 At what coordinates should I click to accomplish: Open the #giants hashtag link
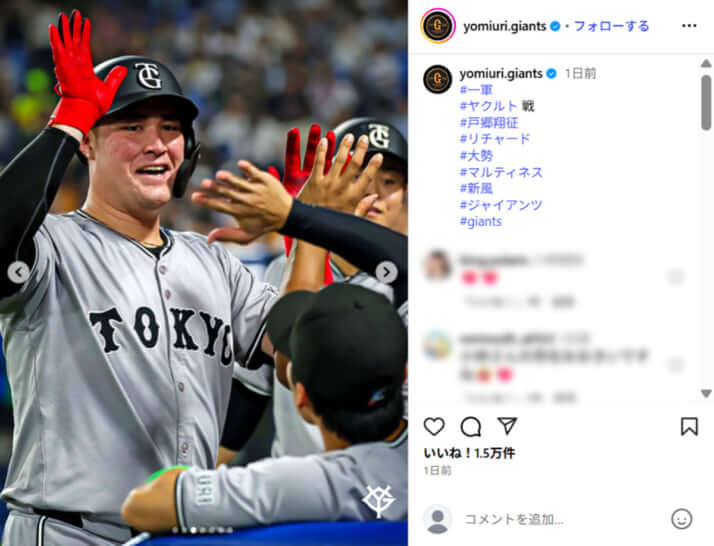(x=481, y=221)
